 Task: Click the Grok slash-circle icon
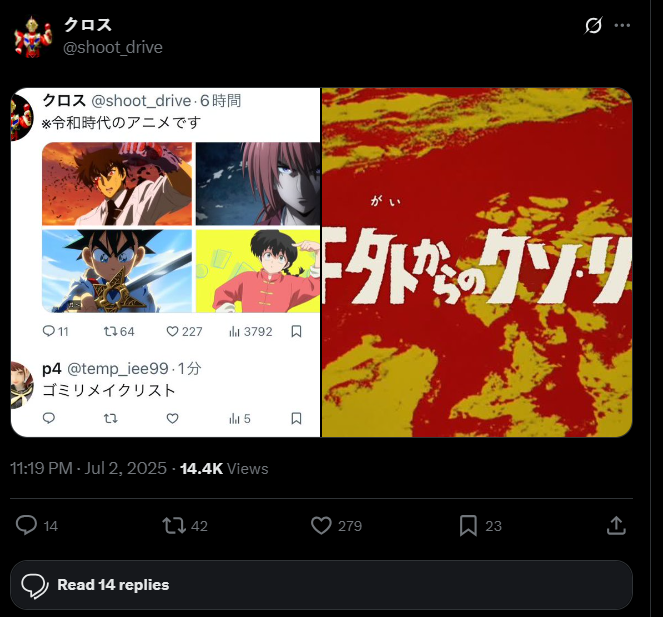coord(593,25)
